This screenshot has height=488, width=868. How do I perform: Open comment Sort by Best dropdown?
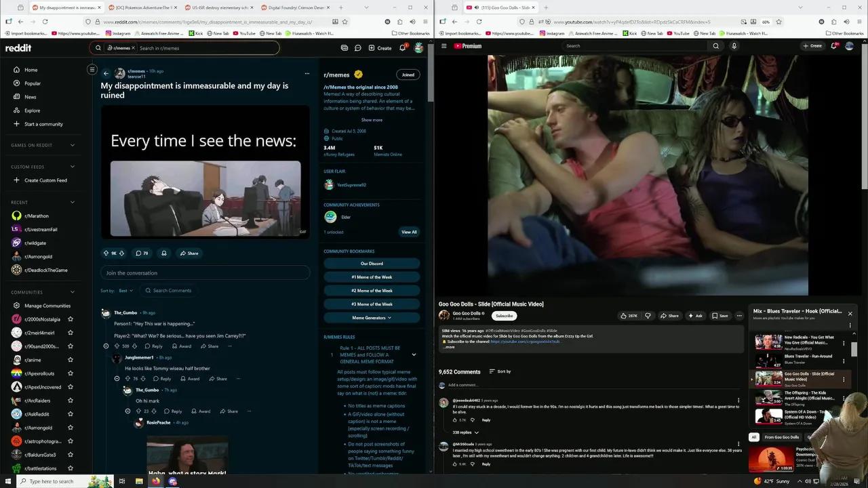[126, 290]
